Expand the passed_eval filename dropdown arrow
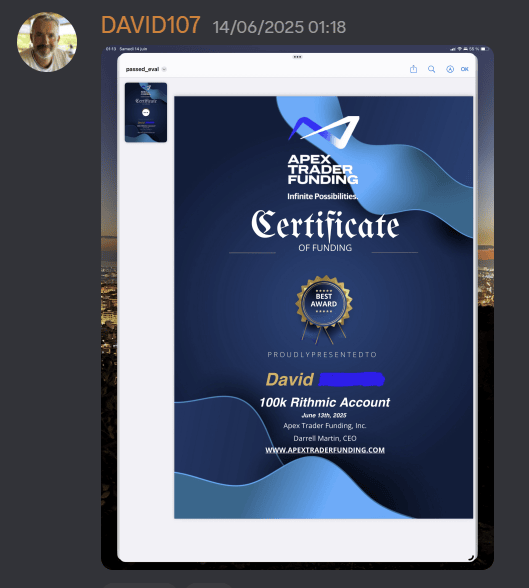 [164, 69]
